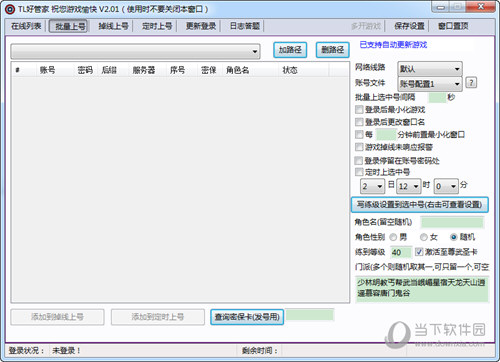Open the 掉线上号 tab
The width and height of the screenshot is (500, 362).
click(x=113, y=26)
